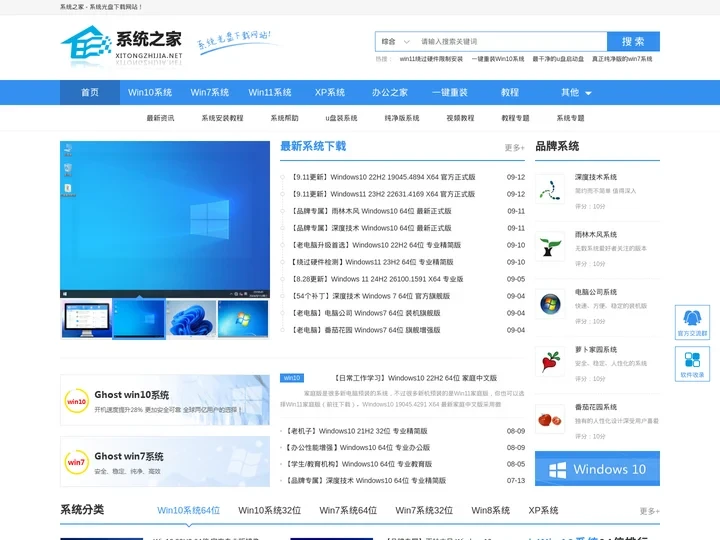
Task: Open Windows 11 24H2 26100.1591 X64 专业版 entry
Action: [x=377, y=279]
